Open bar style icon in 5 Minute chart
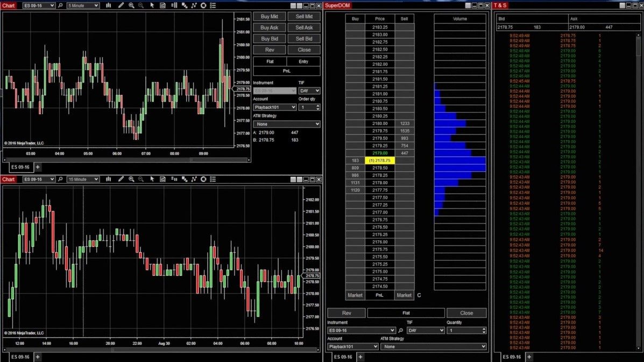Screen dimensions: 644x362 pos(109,6)
